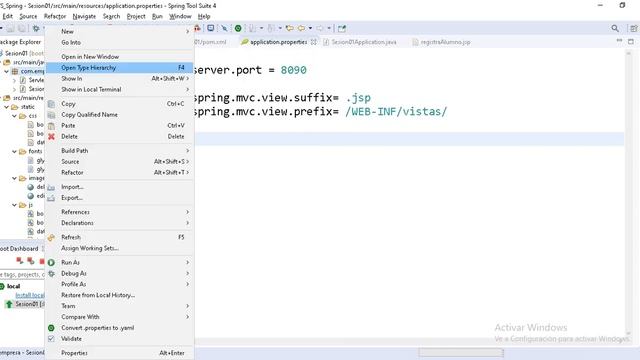
Task: Click the gear icon in left toolbar
Action: 36,28
